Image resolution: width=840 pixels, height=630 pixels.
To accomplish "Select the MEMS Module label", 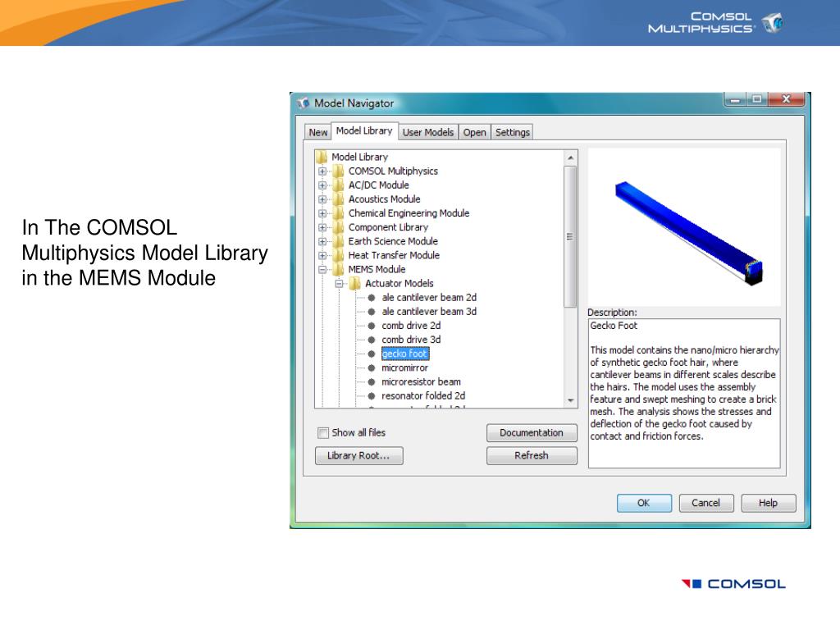I will point(377,269).
